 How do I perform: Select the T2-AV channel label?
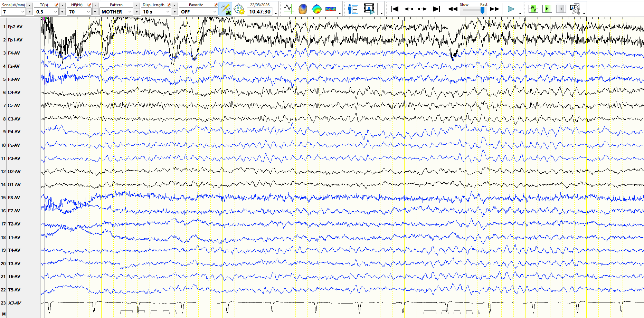14,224
